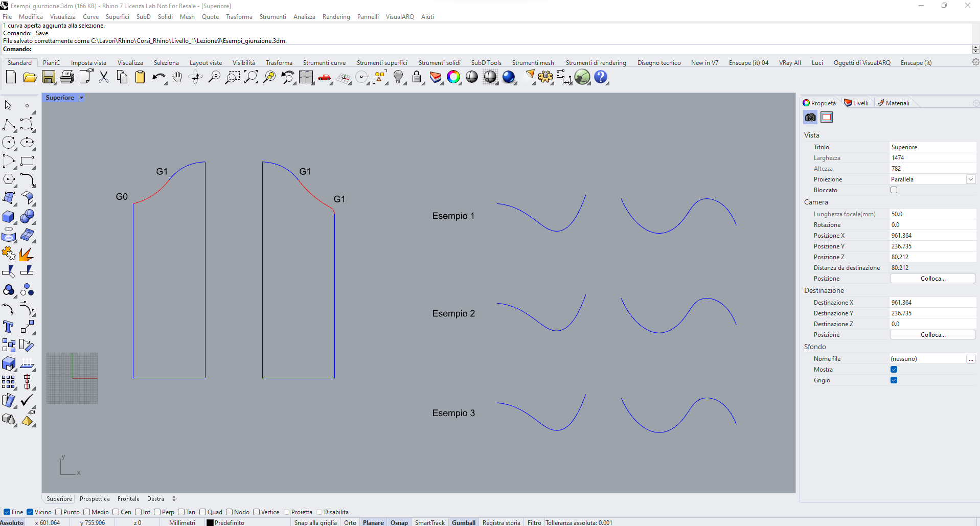
Task: Open the Curve menu
Action: [x=91, y=16]
